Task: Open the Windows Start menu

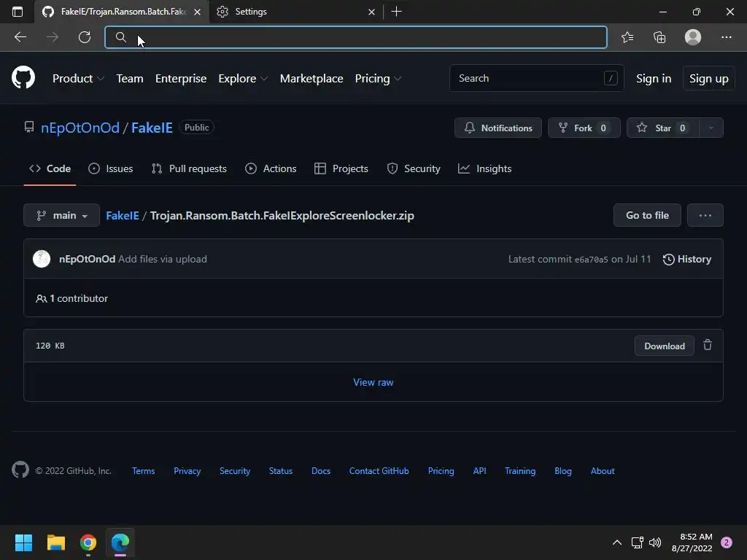Action: pos(23,542)
